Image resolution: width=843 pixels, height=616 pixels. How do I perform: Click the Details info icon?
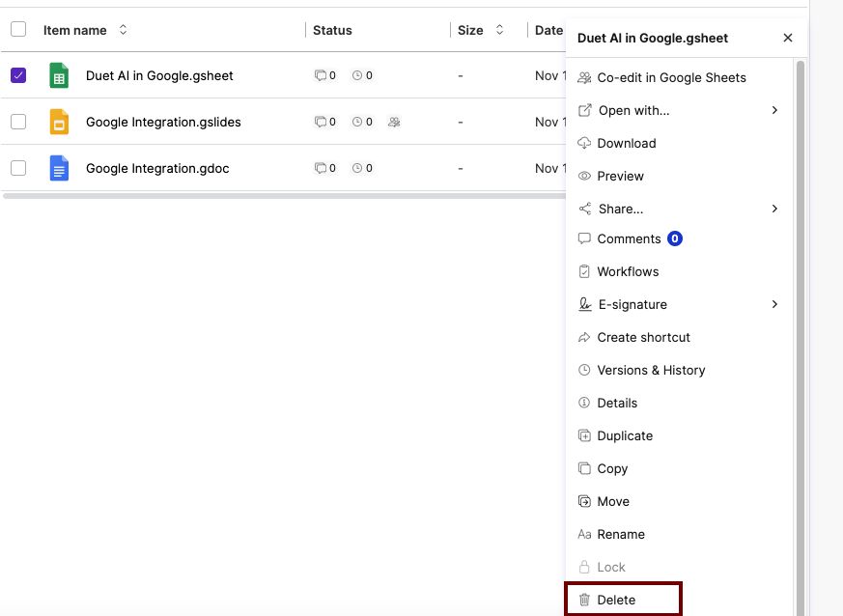(x=584, y=403)
